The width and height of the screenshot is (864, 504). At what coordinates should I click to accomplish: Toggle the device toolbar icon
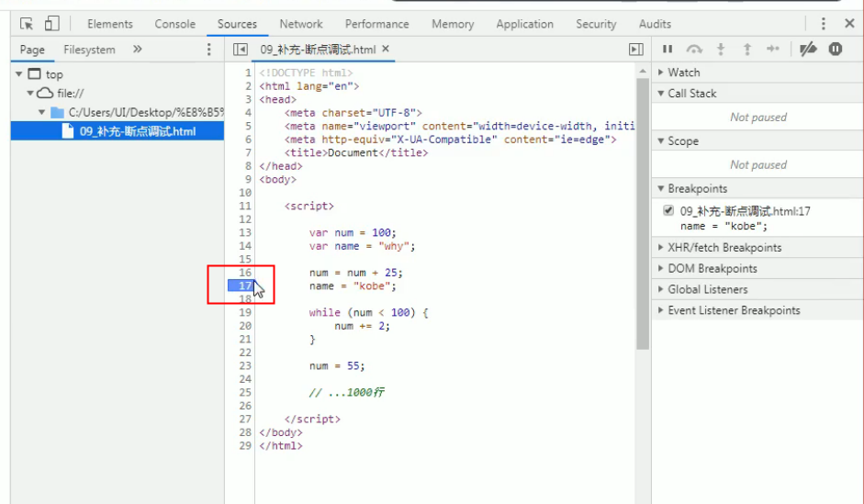pyautogui.click(x=51, y=24)
